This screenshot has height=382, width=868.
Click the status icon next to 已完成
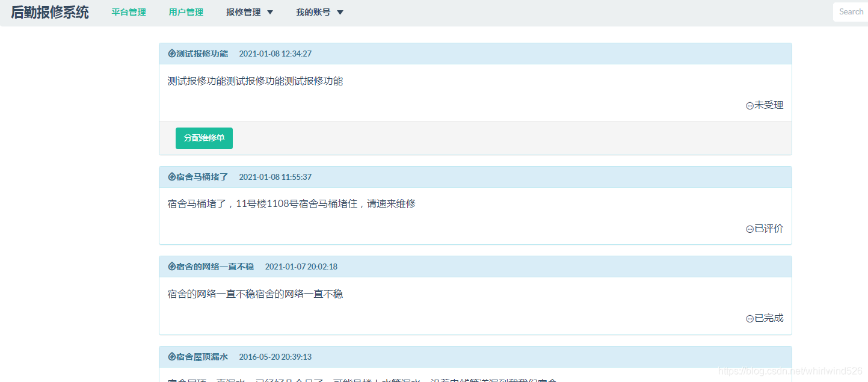[x=749, y=319]
